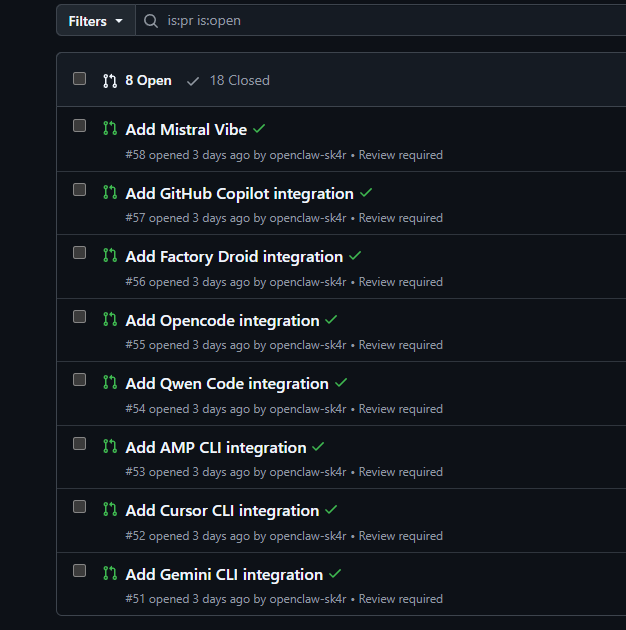This screenshot has width=626, height=630.
Task: Open the Add Gemini CLI integration pull request
Action: [224, 575]
